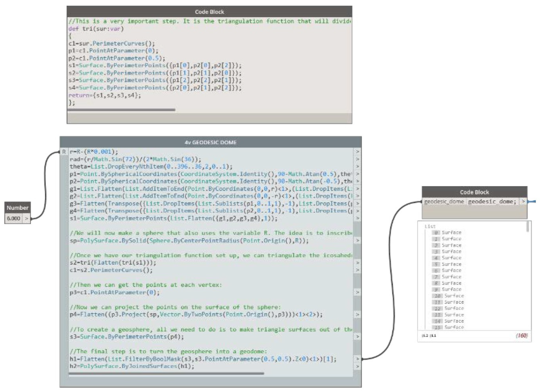The image size is (540, 392).
Task: Select the @L2 list level label
Action: point(425,336)
